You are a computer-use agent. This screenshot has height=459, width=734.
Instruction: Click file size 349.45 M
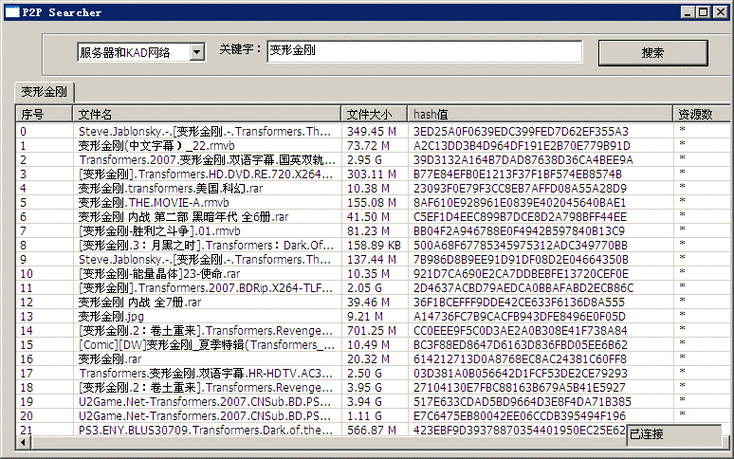tap(372, 131)
